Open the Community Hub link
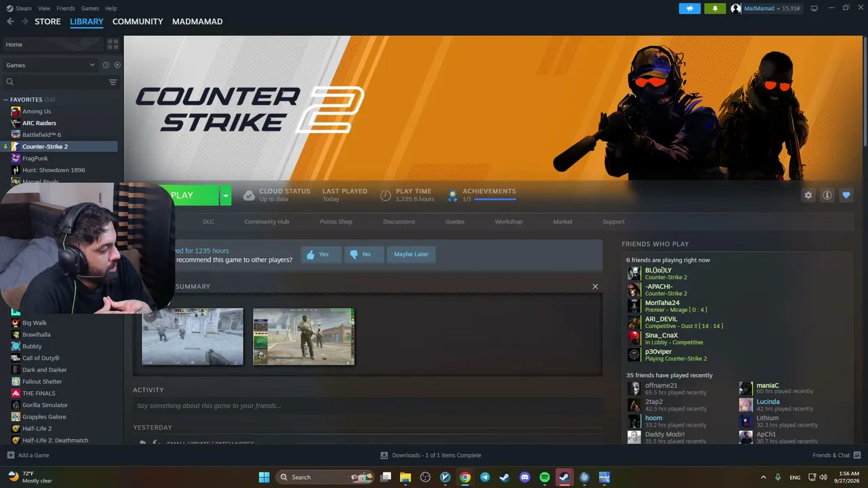The height and width of the screenshot is (488, 868). (x=267, y=222)
